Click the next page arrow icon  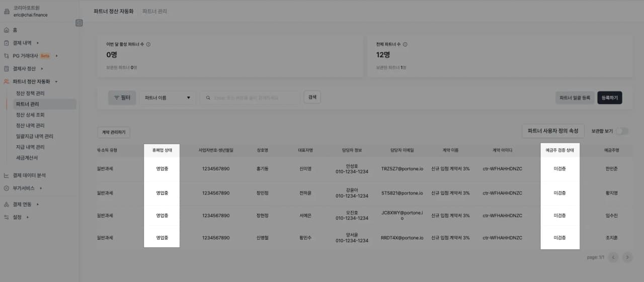pos(627,257)
